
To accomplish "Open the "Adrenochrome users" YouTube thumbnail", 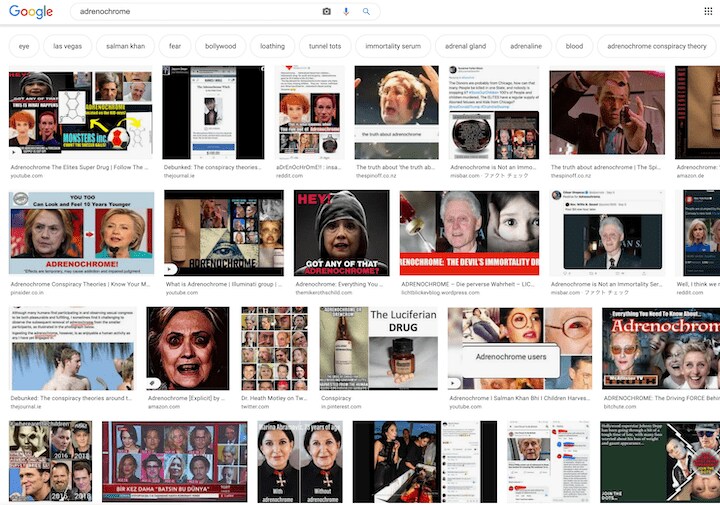I will click(509, 349).
